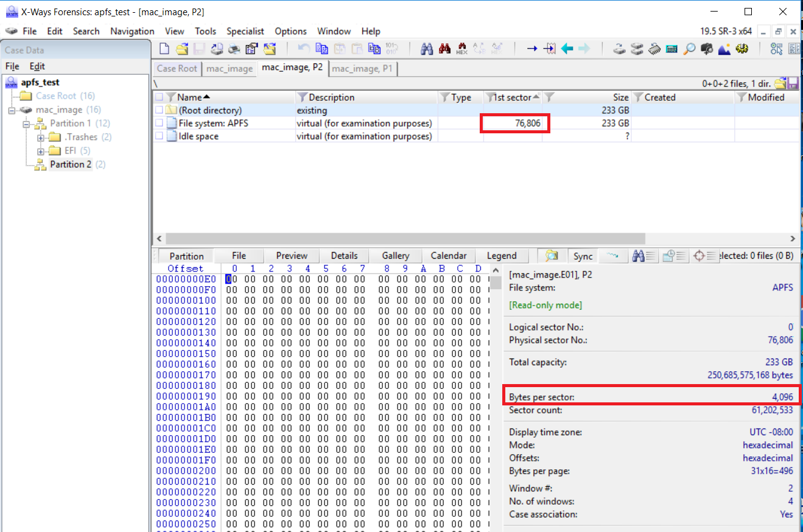Screen dimensions: 803x532
Task: Click the red binoculars search icon
Action: 444,49
